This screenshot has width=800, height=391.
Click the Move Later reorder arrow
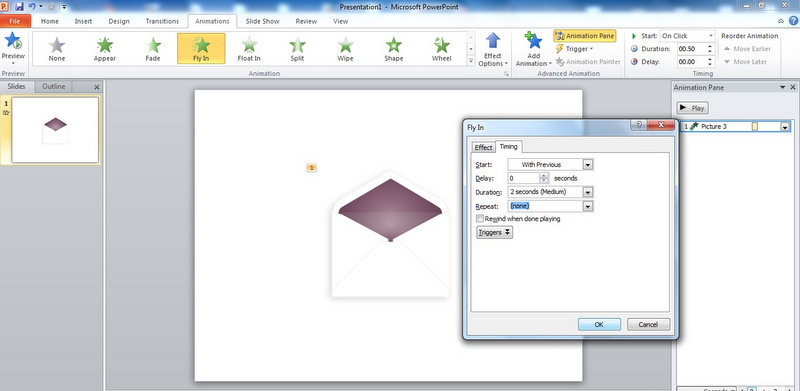pyautogui.click(x=745, y=62)
